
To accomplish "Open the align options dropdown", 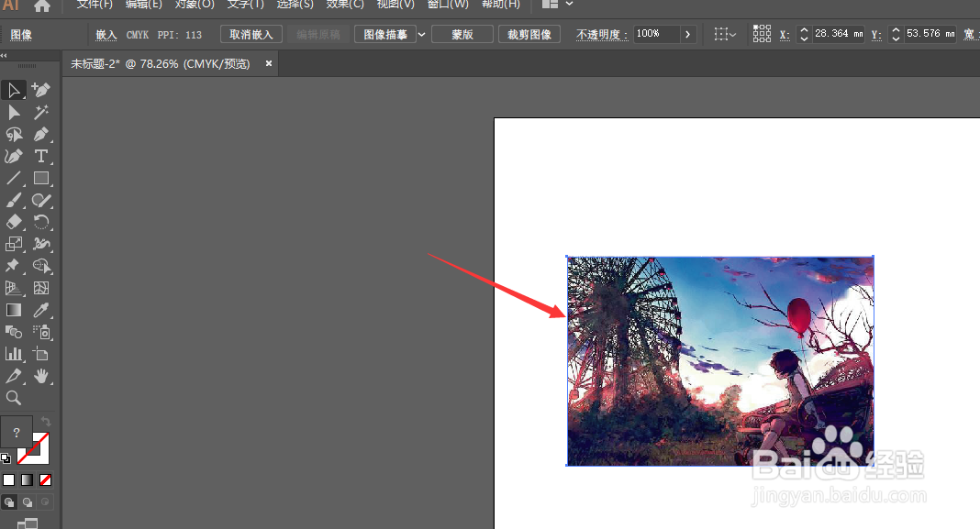I will tap(726, 34).
